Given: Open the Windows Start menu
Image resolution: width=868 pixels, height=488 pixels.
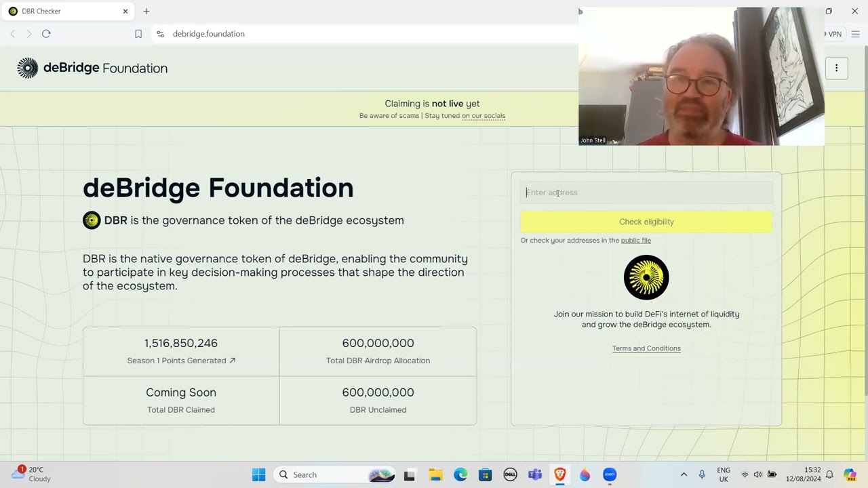Looking at the screenshot, I should pos(259,475).
